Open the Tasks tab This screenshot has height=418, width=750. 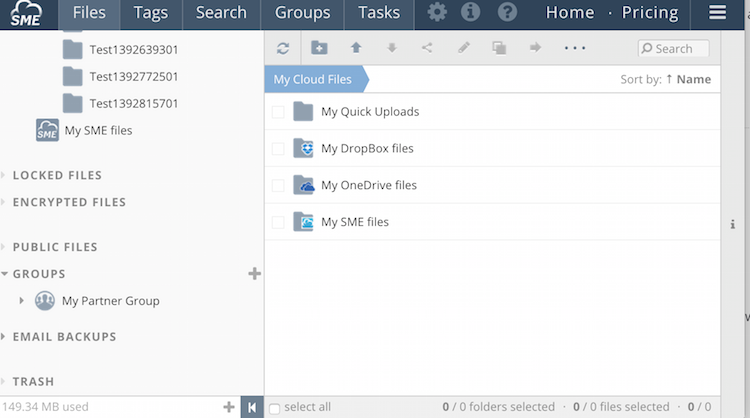pyautogui.click(x=379, y=13)
